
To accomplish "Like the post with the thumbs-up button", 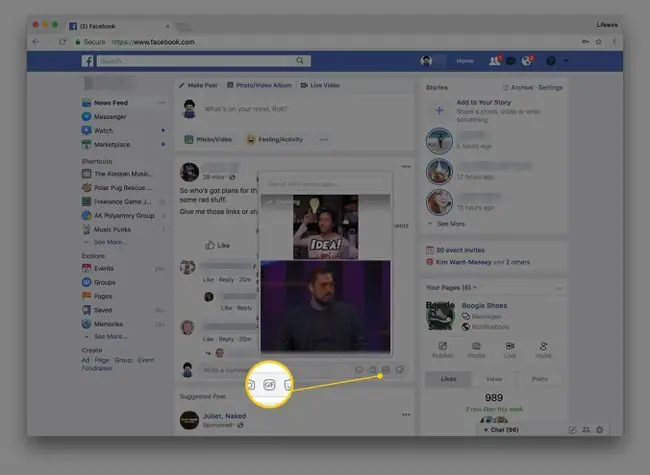I will coord(218,245).
